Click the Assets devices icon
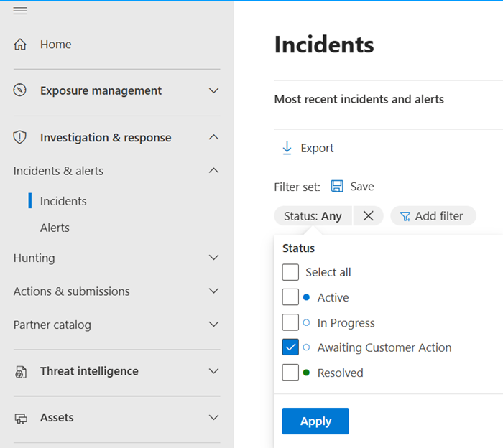503x448 pixels. (20, 418)
